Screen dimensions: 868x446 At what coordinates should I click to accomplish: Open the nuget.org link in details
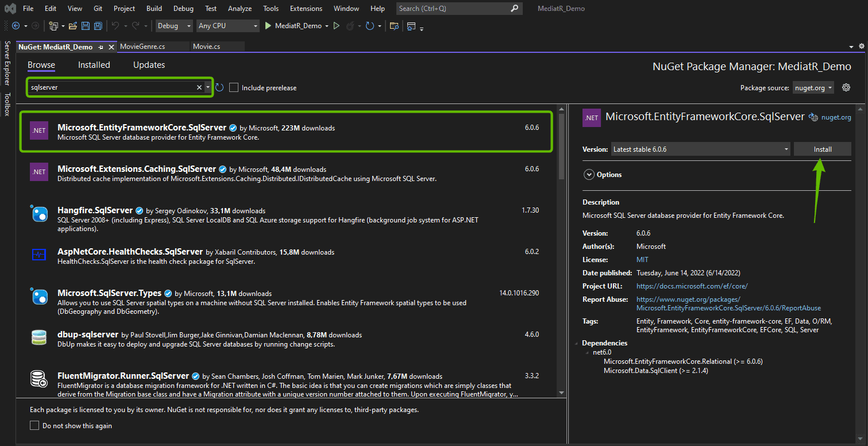coord(836,117)
